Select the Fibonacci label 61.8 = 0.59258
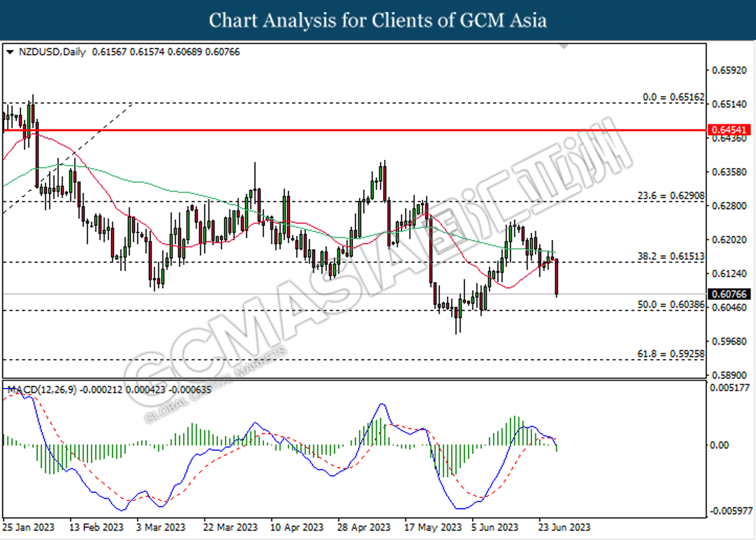 [671, 354]
